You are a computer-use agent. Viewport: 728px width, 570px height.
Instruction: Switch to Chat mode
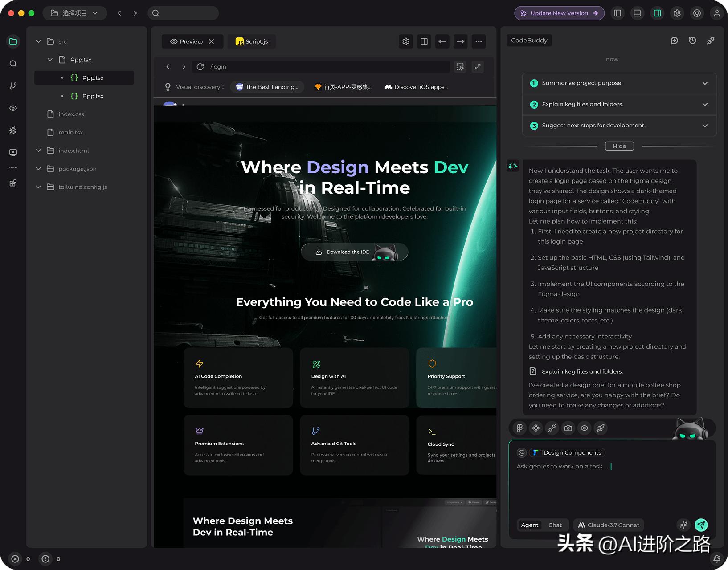click(555, 525)
